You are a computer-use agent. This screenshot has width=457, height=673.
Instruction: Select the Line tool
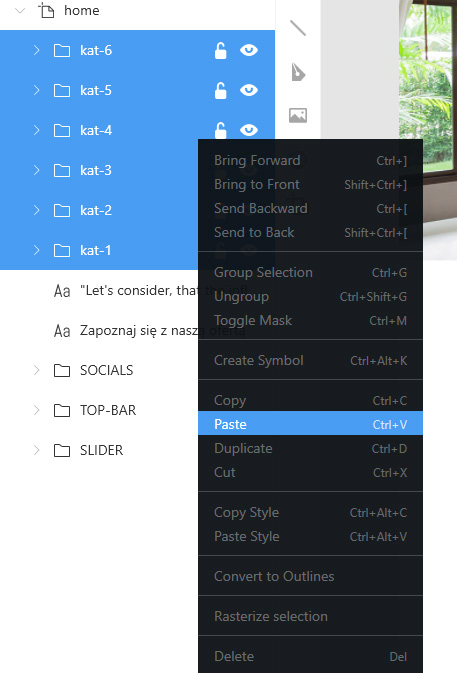[298, 28]
